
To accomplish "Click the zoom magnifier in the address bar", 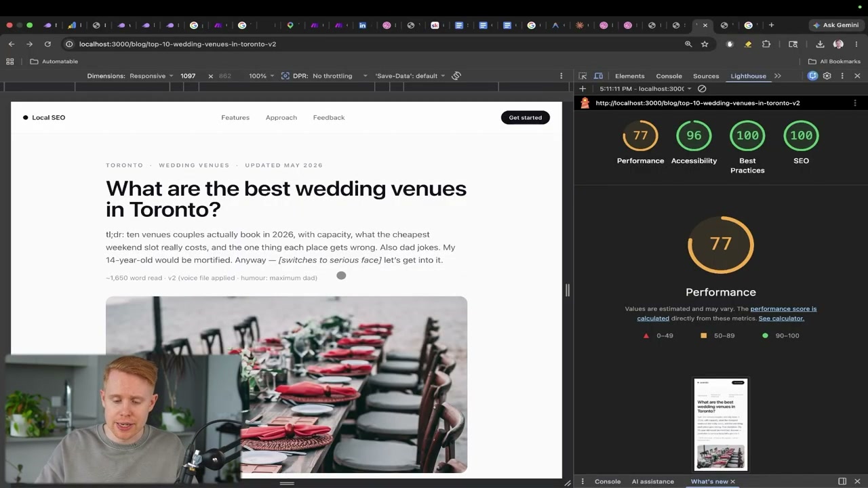I will [688, 44].
